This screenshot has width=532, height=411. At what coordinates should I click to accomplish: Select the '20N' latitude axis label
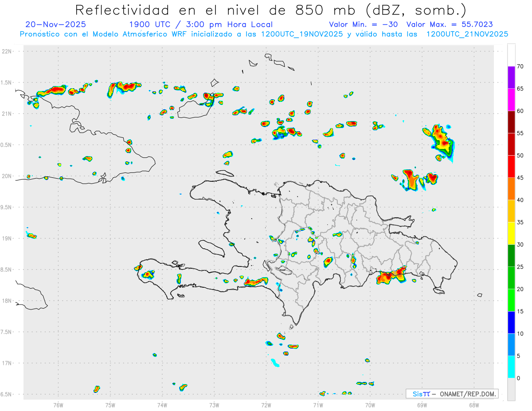7,176
